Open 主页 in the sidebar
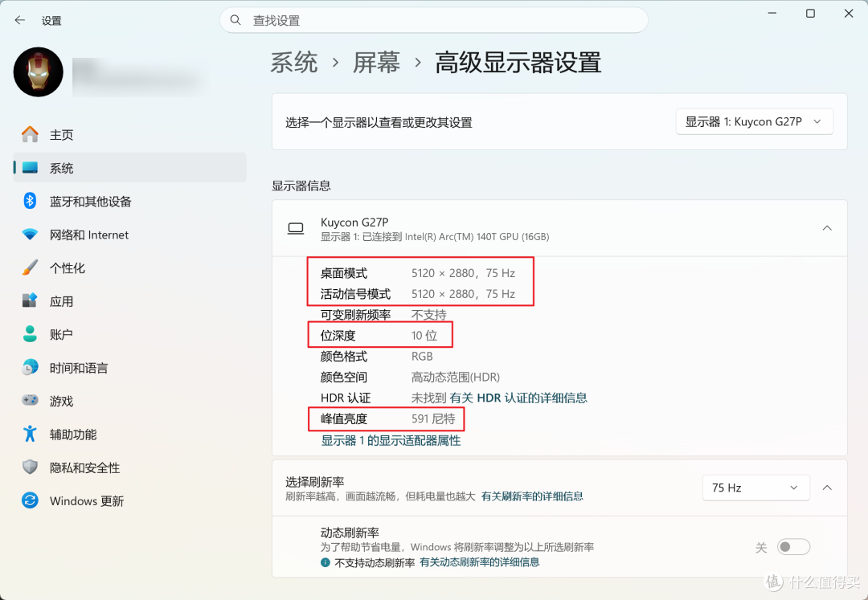The image size is (868, 600). coord(129,134)
